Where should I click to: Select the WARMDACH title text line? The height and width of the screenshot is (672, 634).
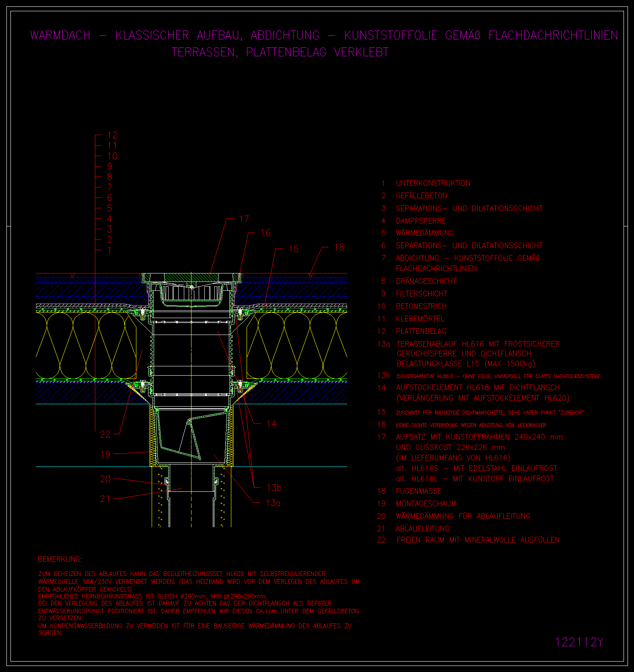324,35
